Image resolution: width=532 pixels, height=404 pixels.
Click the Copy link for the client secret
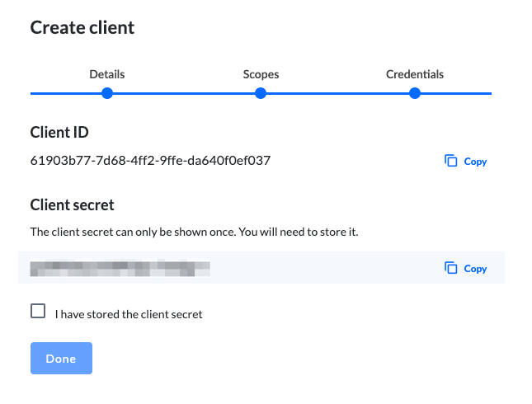[x=475, y=269]
